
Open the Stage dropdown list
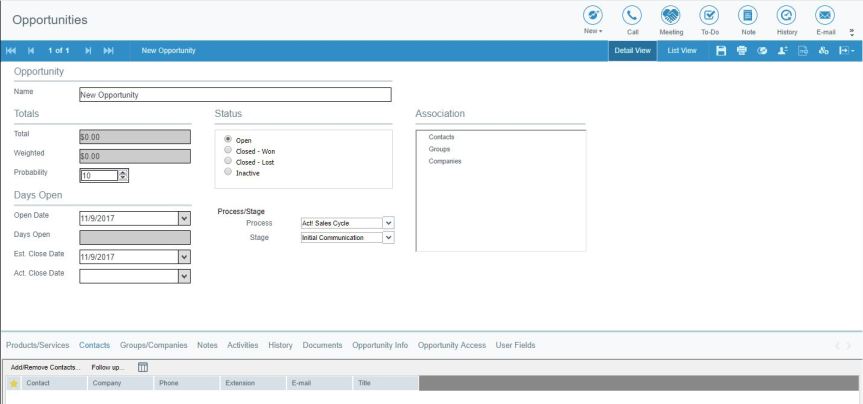(389, 237)
